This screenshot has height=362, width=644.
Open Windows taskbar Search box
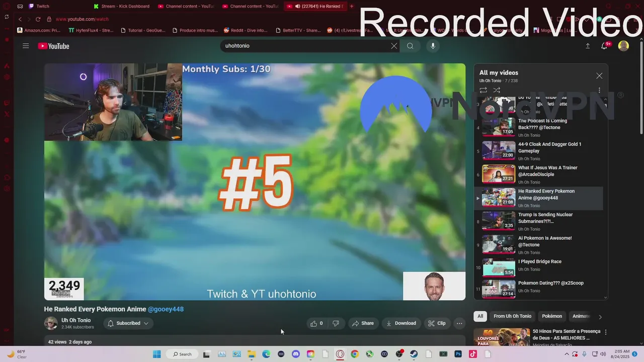(182, 354)
